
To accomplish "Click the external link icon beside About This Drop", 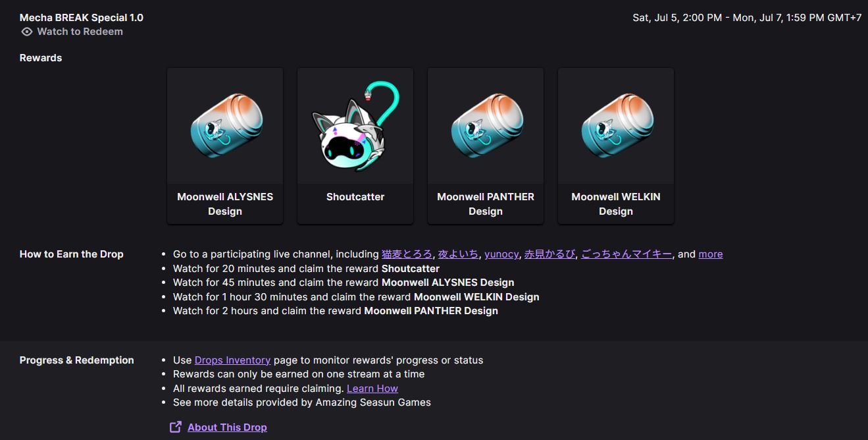I will (x=176, y=427).
